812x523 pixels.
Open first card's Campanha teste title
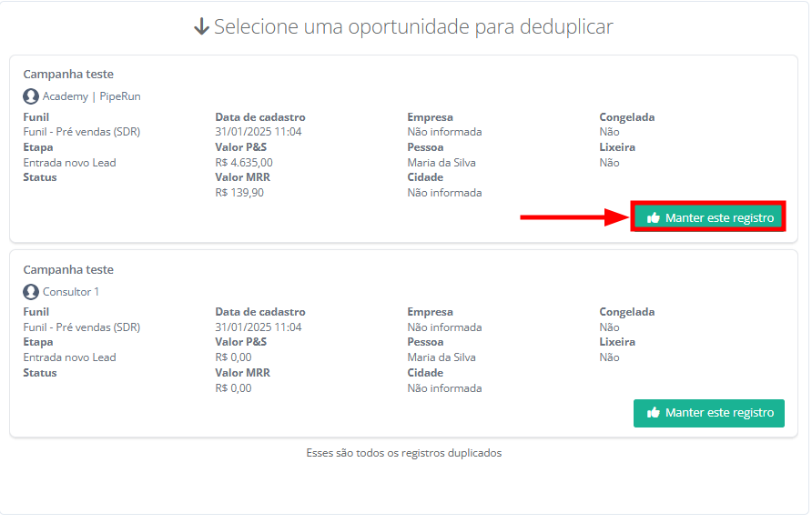(68, 75)
